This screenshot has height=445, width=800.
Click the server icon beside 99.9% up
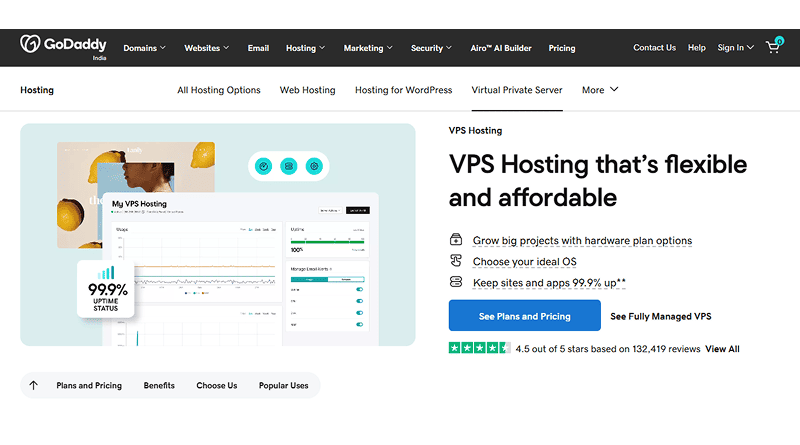456,282
